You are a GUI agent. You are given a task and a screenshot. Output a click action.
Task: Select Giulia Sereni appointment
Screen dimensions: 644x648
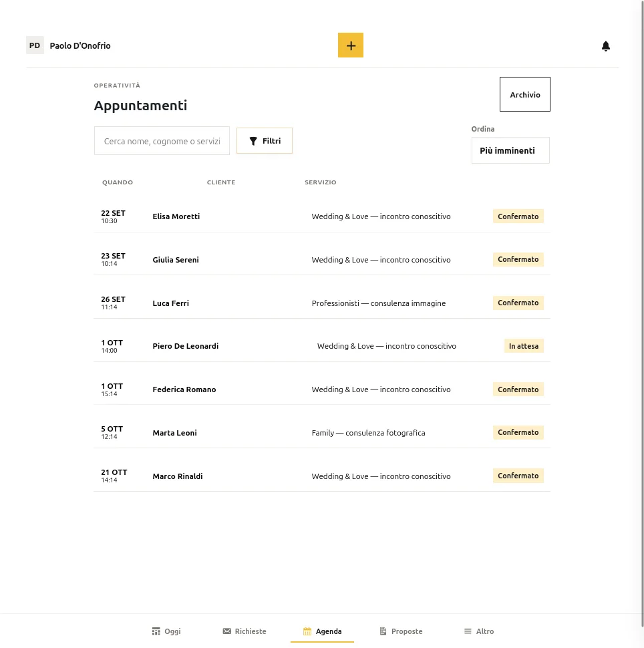(322, 259)
